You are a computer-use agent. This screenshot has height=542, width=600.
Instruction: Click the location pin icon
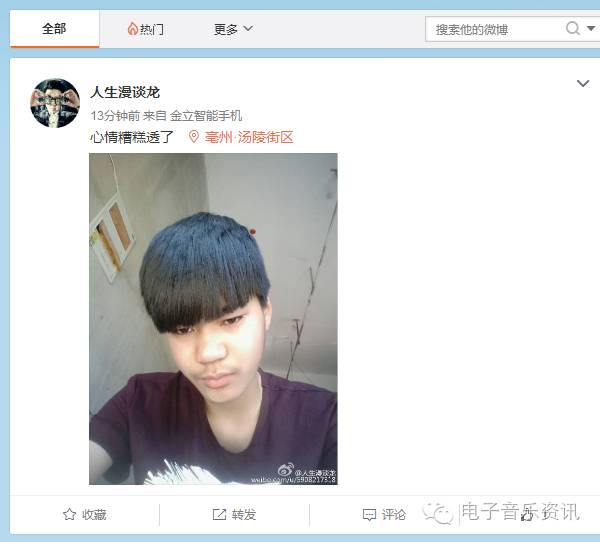[194, 137]
